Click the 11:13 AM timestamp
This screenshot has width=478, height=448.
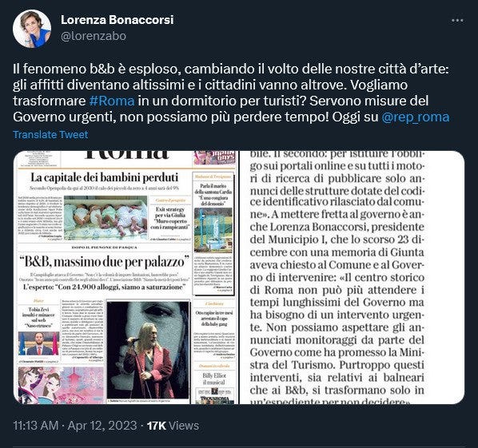coord(36,426)
